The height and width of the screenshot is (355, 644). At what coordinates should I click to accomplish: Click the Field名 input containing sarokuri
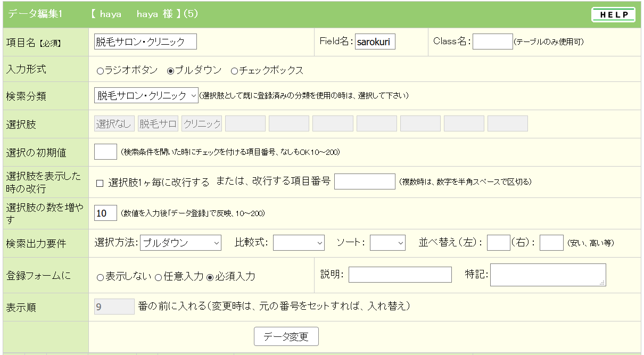pyautogui.click(x=375, y=42)
